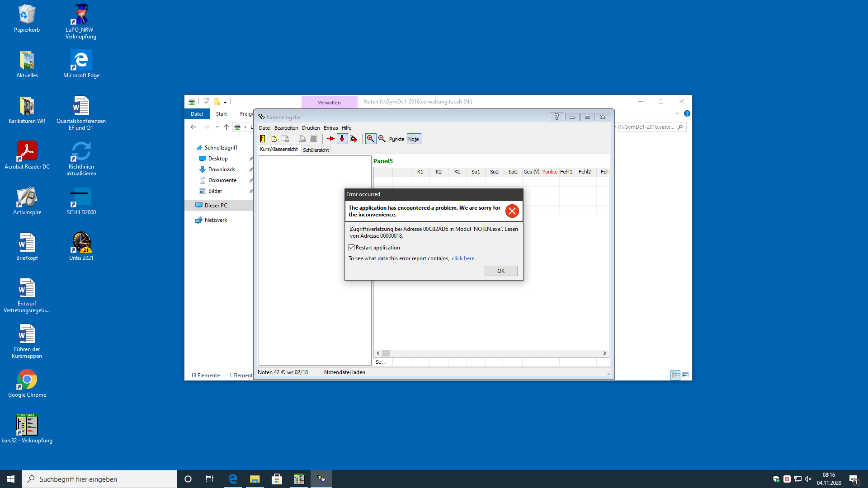Click OK in the Error occurred dialog
The image size is (868, 488).
501,271
